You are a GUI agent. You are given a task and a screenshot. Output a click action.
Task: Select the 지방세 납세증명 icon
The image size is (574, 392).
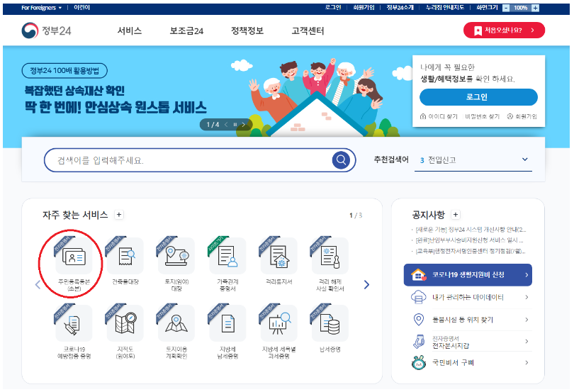pos(227,325)
